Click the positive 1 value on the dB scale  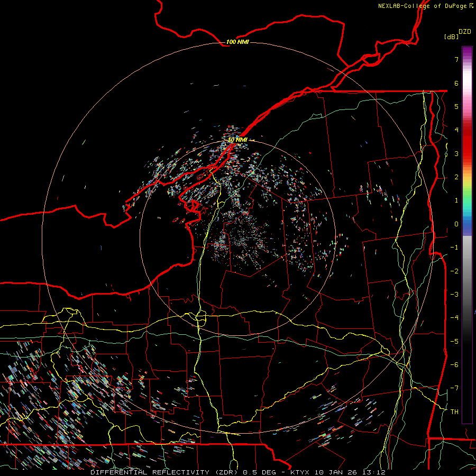(x=456, y=200)
